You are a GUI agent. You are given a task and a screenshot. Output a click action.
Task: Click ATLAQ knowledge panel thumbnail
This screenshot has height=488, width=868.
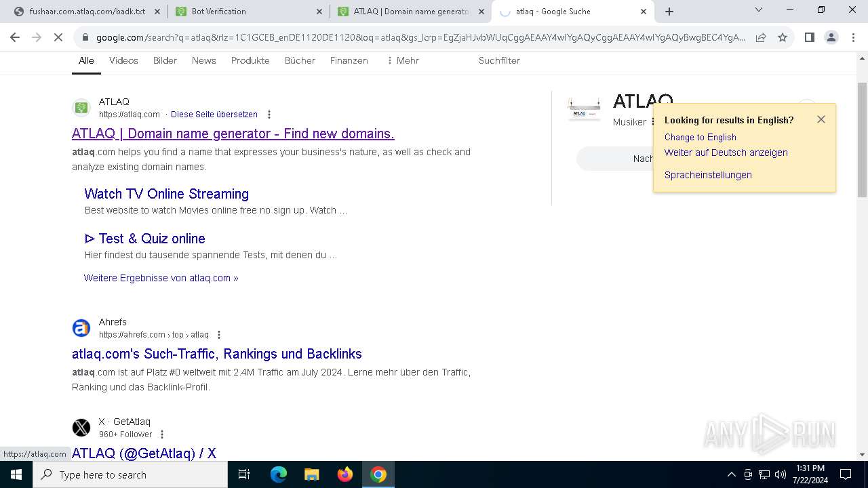[584, 109]
